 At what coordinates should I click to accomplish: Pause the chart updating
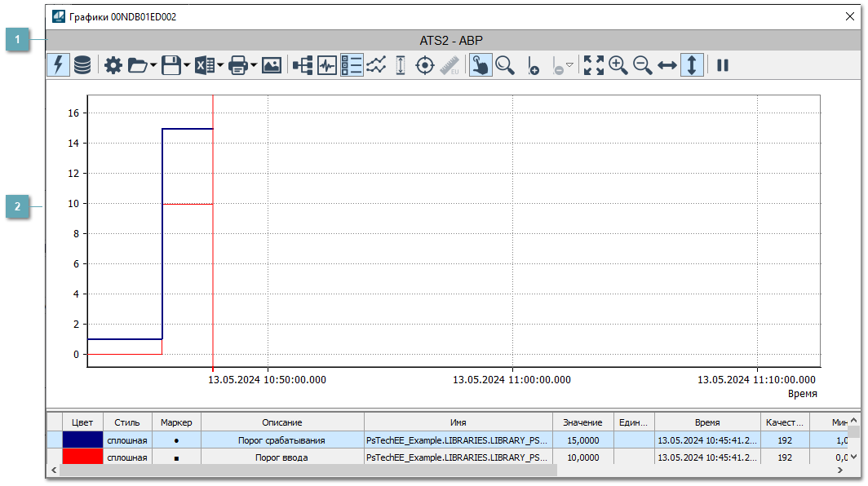pyautogui.click(x=722, y=65)
